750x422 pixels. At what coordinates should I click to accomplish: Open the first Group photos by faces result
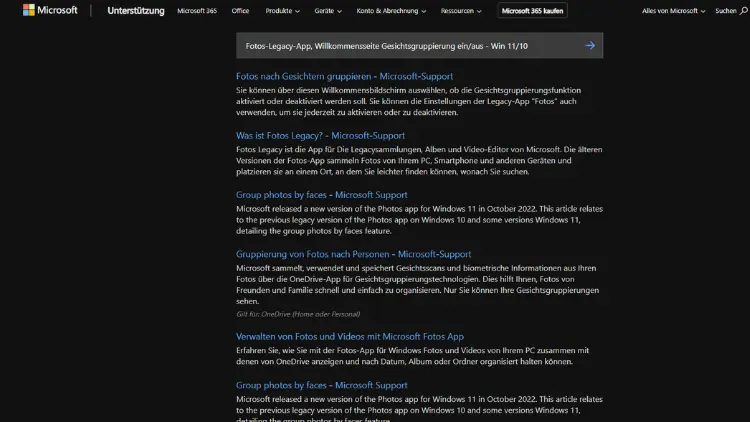click(321, 195)
